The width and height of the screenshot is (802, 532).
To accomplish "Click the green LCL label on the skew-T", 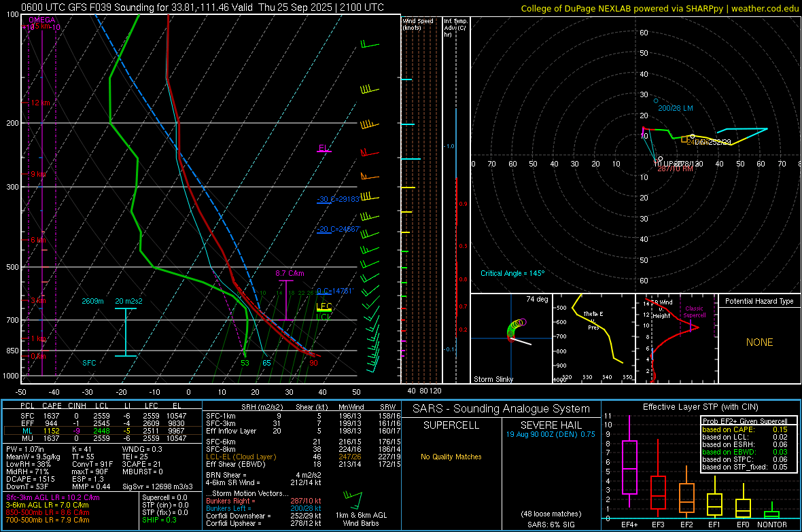I will [x=324, y=317].
